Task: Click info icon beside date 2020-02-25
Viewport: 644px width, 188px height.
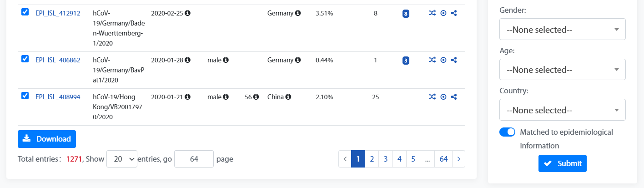Action: 187,13
